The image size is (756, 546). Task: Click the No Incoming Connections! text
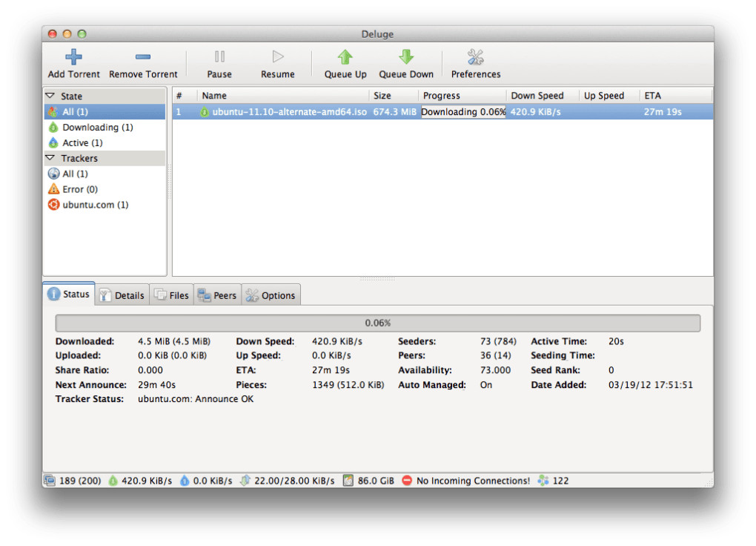473,480
